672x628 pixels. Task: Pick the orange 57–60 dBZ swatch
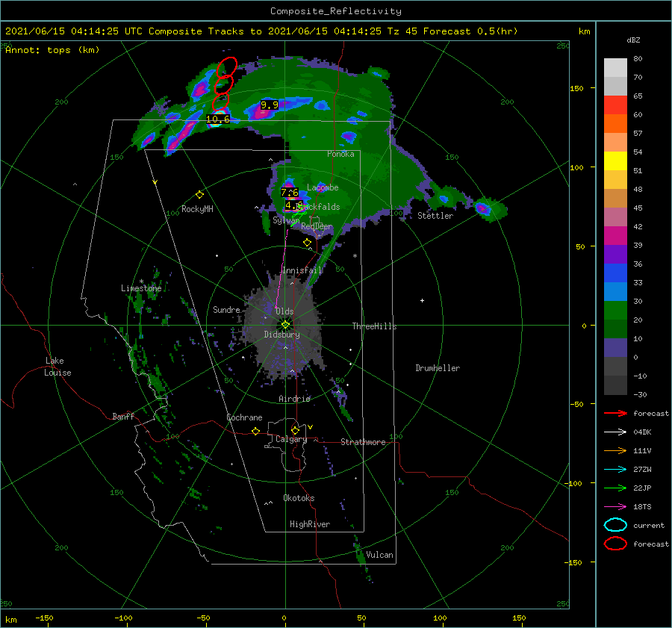click(x=615, y=124)
